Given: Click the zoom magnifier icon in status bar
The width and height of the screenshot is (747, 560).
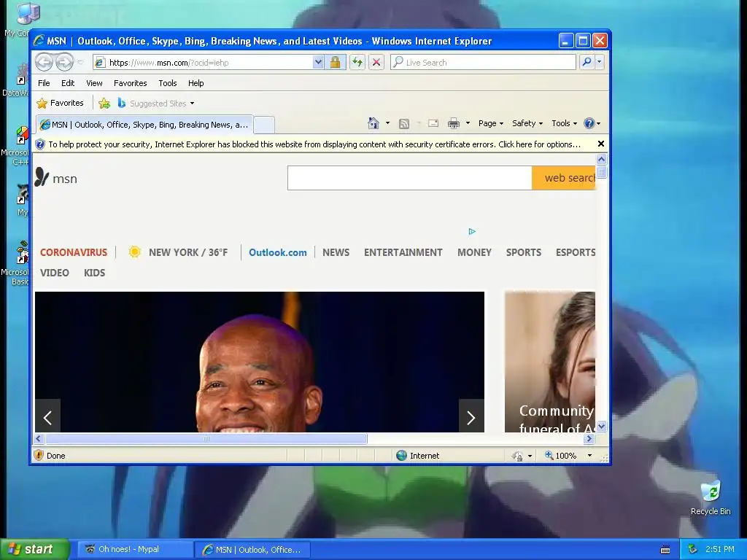Looking at the screenshot, I should point(549,455).
